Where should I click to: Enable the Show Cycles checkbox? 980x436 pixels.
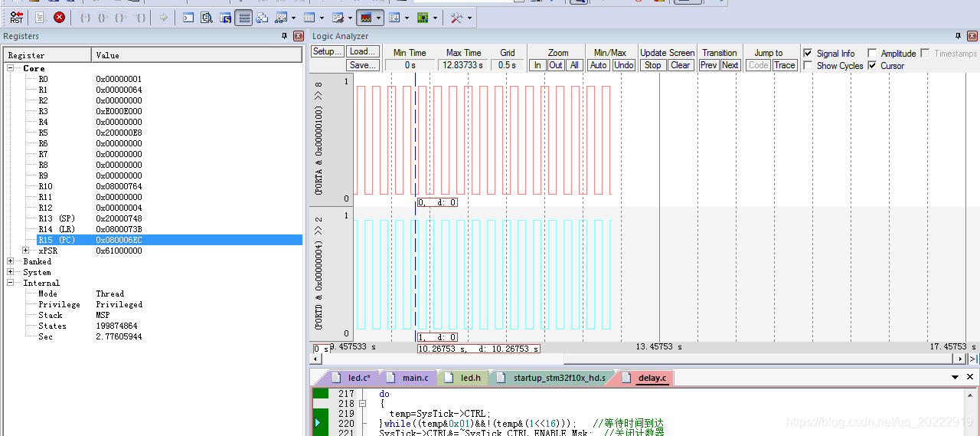(808, 65)
